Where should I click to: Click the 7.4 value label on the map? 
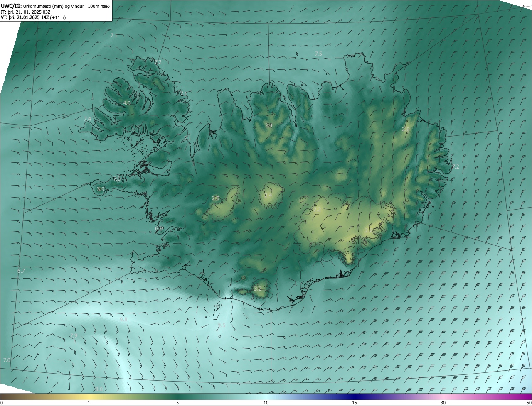click(87, 119)
